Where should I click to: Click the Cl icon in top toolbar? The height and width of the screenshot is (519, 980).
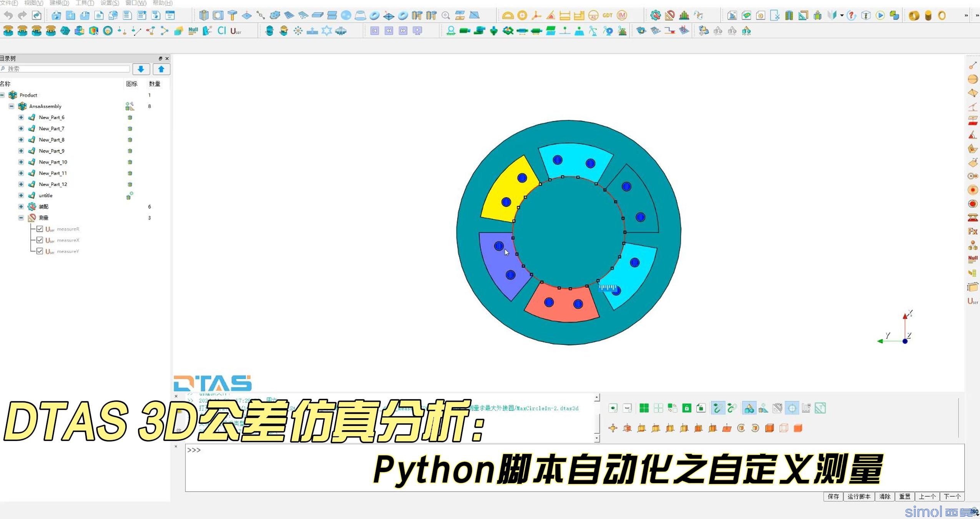click(221, 30)
